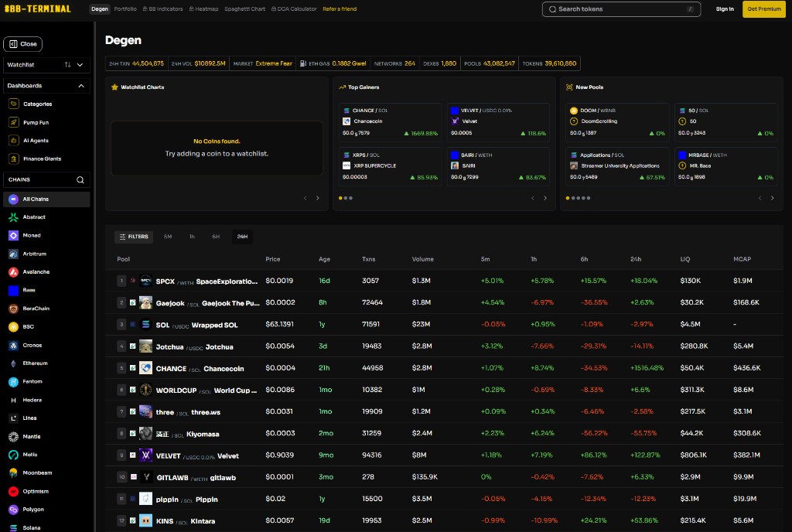Open the Portfolio tab

pos(125,9)
